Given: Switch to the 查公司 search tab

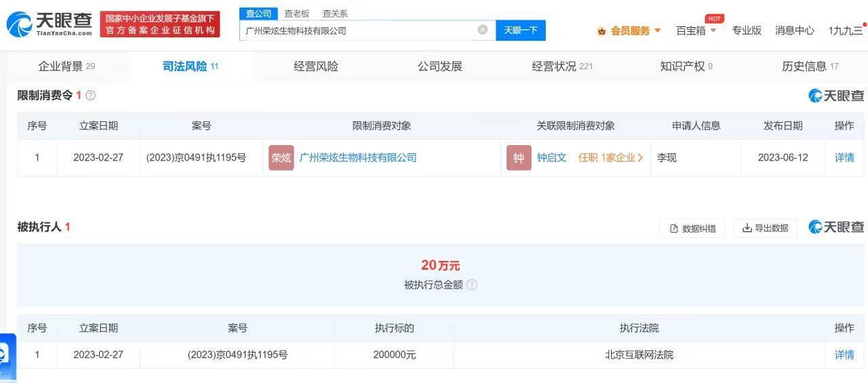Looking at the screenshot, I should pos(258,14).
